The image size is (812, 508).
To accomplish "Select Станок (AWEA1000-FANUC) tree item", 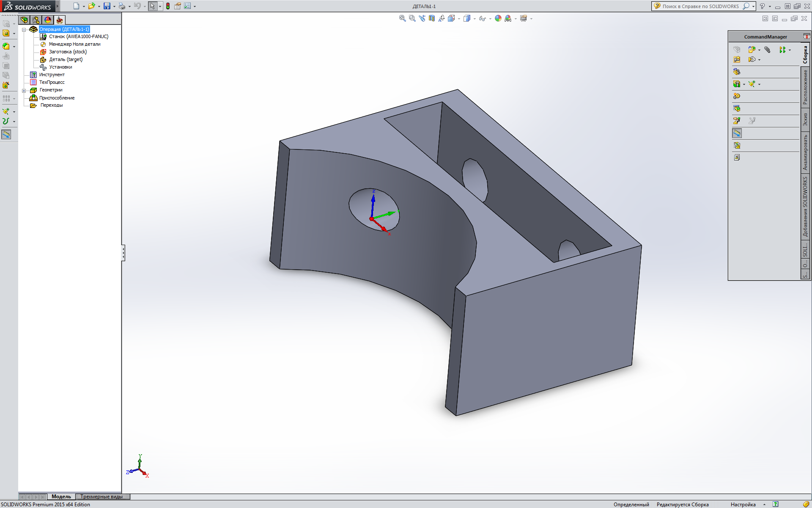I will (x=79, y=36).
